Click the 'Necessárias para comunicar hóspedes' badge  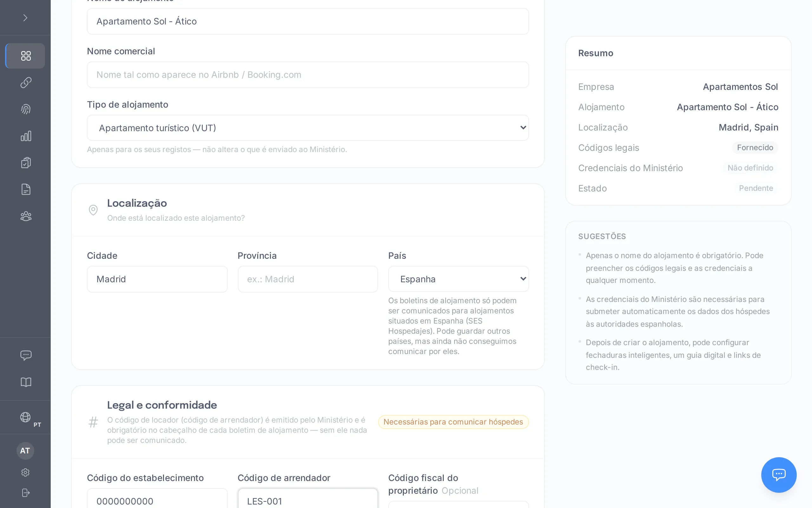pyautogui.click(x=453, y=422)
